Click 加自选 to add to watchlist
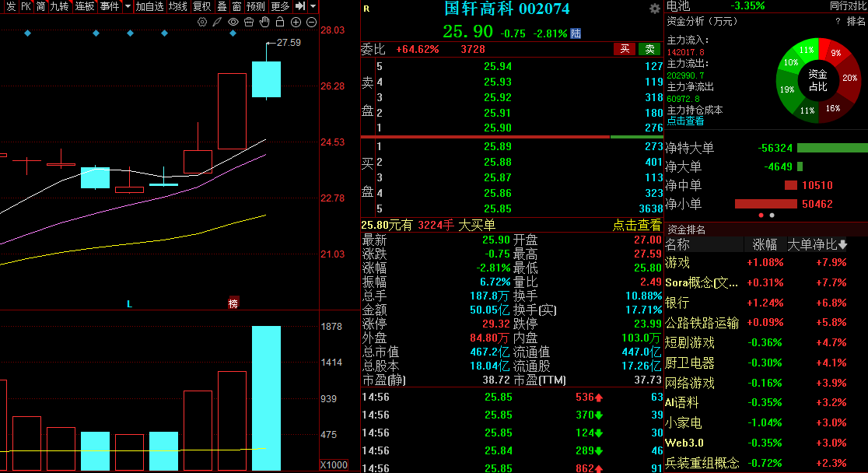 (149, 6)
